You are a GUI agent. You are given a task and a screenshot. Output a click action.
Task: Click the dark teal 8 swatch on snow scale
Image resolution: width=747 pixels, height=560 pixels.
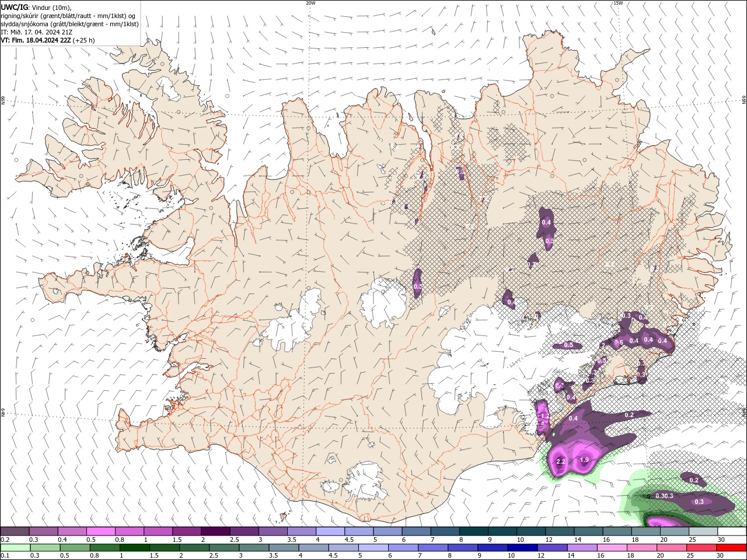pyautogui.click(x=473, y=531)
